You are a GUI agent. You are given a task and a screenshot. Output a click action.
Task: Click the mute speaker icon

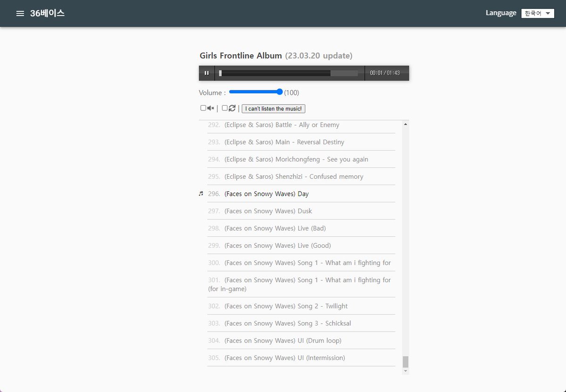[x=210, y=108]
